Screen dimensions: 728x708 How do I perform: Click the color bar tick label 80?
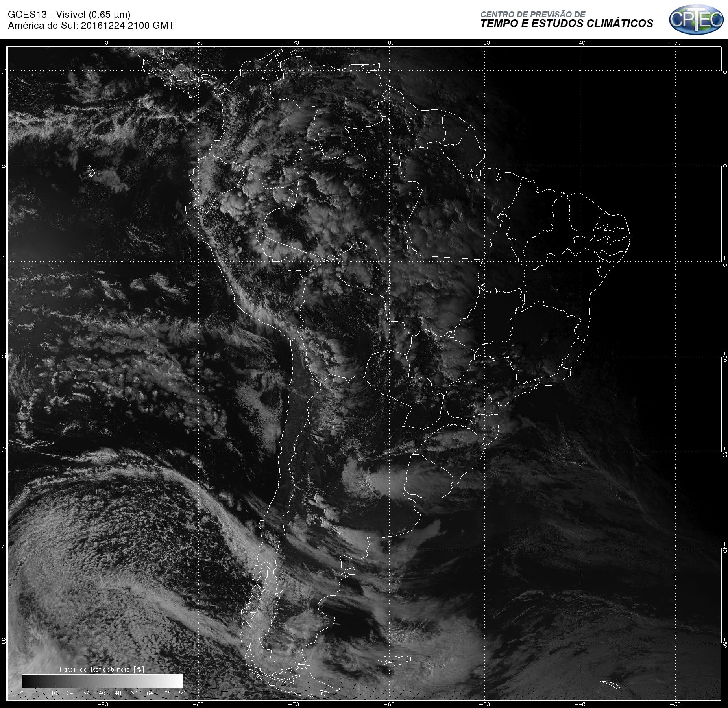pos(182,693)
